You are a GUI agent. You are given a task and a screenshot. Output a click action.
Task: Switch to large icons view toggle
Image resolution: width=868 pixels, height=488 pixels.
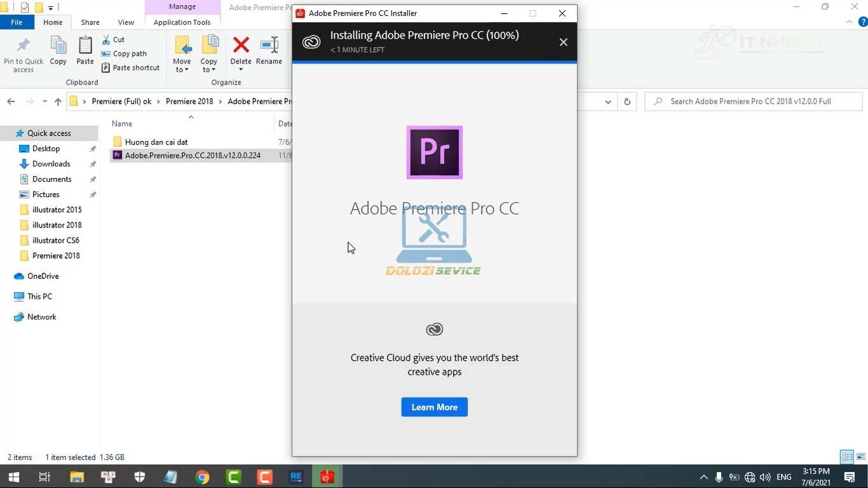coord(861,457)
